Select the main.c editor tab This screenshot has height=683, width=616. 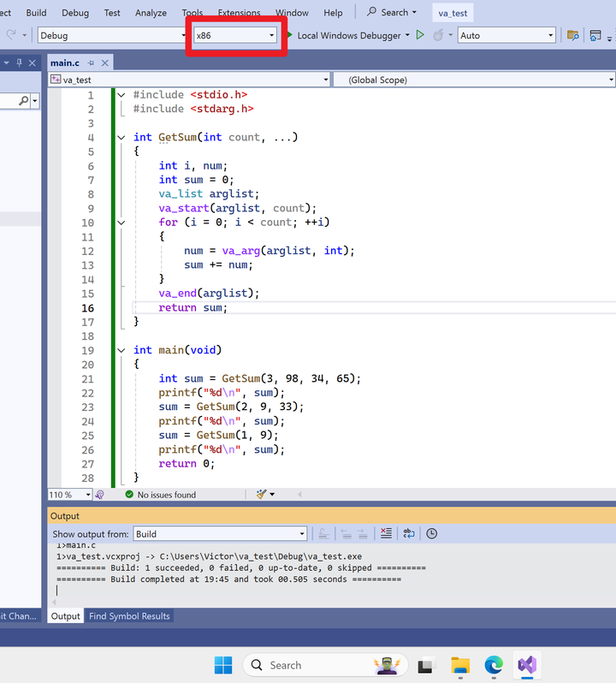coord(65,63)
